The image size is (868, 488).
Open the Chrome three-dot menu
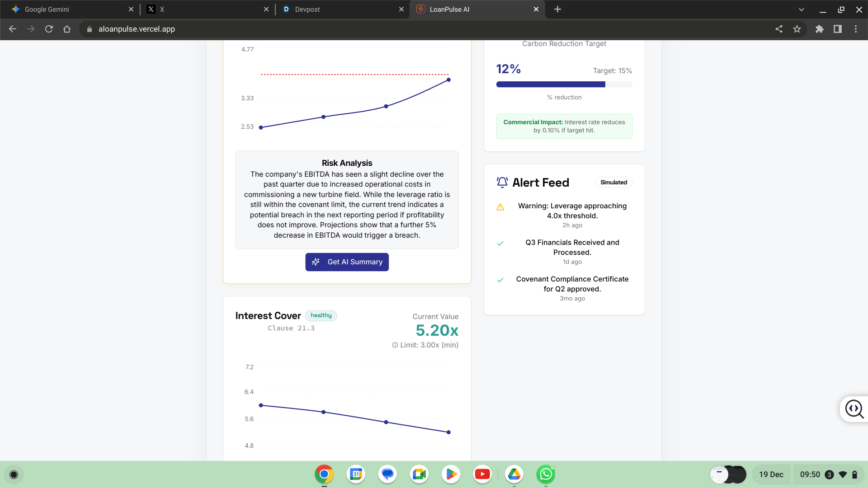point(855,29)
